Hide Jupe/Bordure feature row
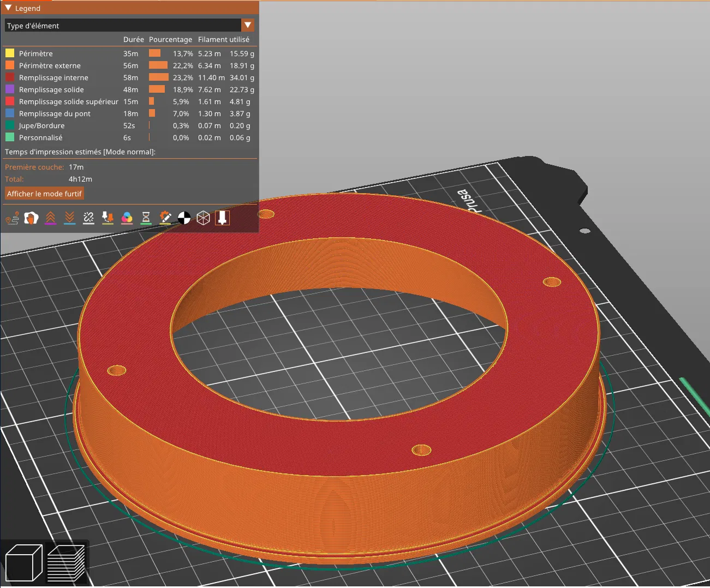710x588 pixels. [x=130, y=125]
